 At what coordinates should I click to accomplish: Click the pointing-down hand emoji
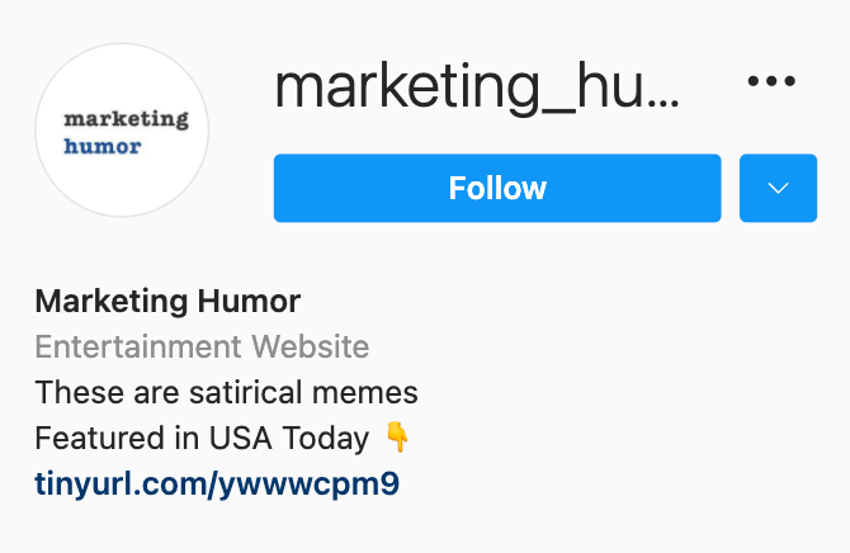coord(397,438)
